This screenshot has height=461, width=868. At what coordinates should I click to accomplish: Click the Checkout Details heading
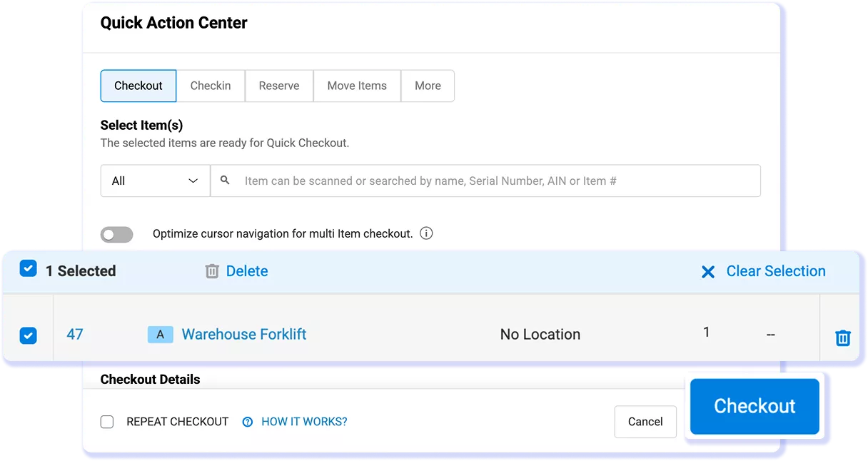tap(150, 379)
